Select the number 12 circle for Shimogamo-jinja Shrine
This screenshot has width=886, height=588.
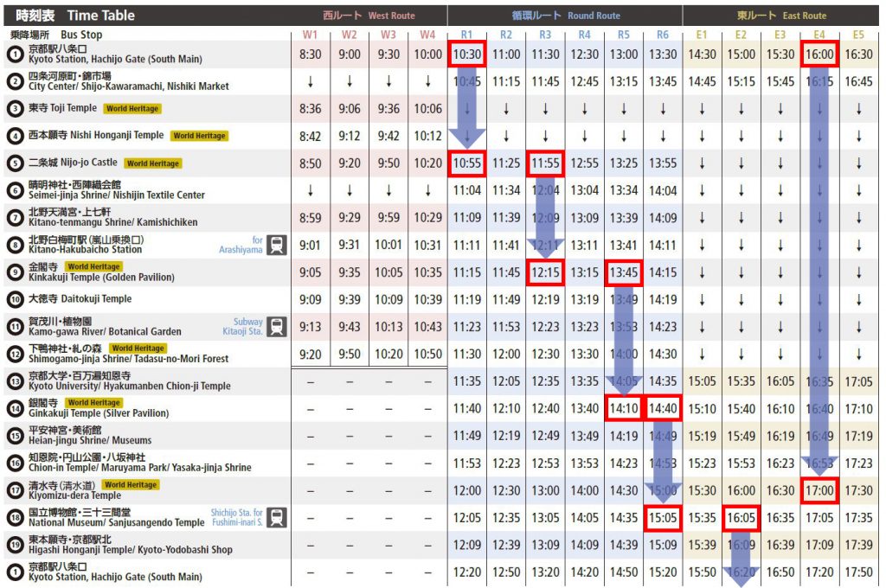[15, 354]
